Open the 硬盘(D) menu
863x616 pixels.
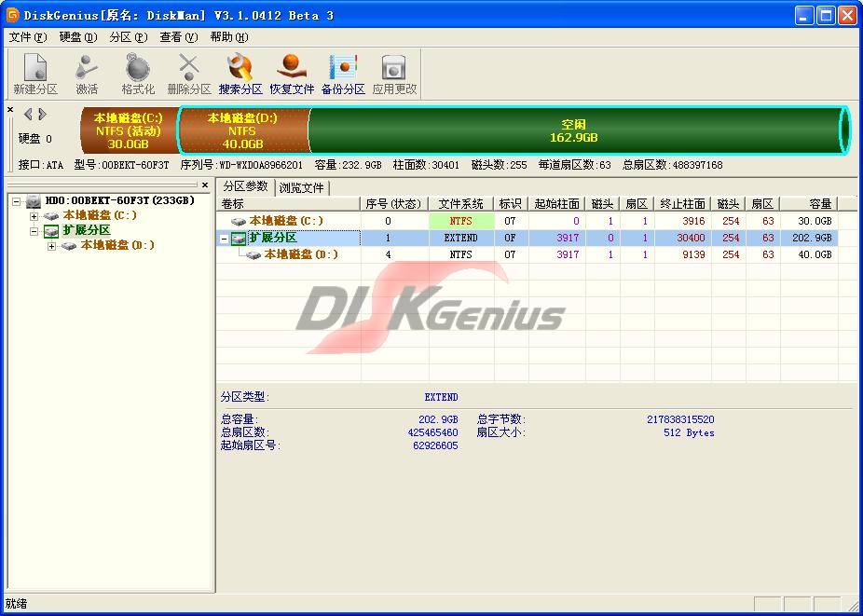coord(77,37)
